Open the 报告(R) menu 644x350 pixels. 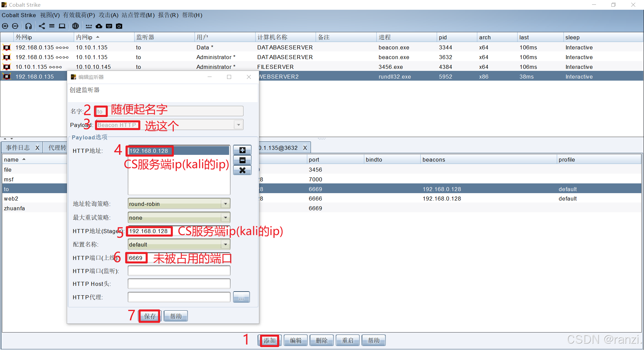tap(168, 15)
